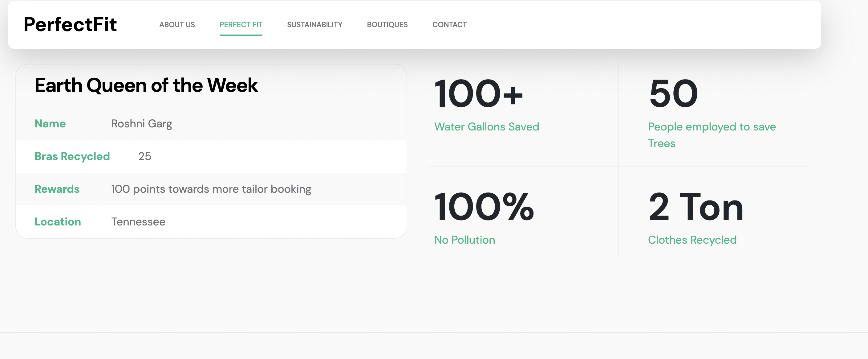Select the Water Gallons Saved caption
The width and height of the screenshot is (868, 359).
click(x=486, y=127)
